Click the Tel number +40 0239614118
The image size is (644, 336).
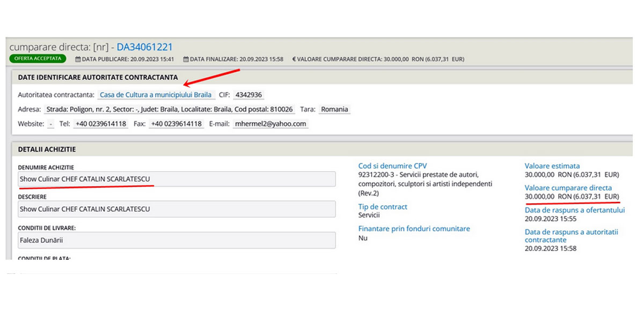pyautogui.click(x=101, y=124)
